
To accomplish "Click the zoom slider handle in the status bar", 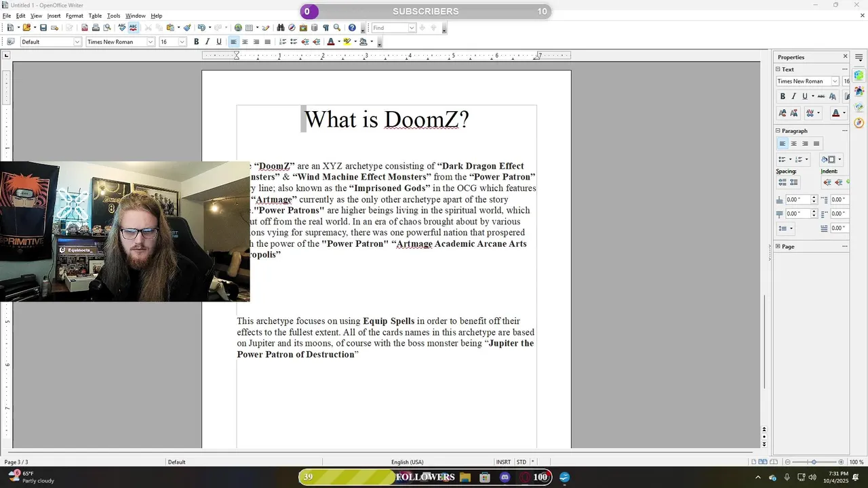I will 814,462.
